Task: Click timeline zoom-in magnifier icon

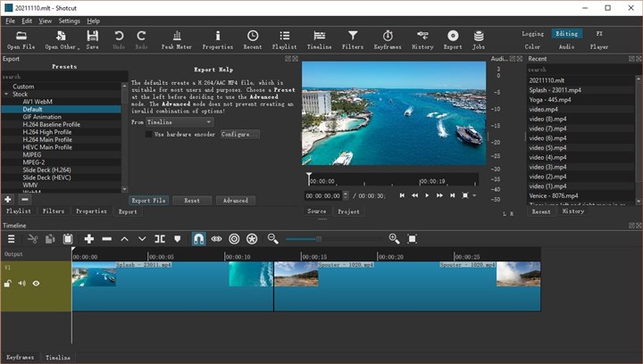Action: click(x=394, y=239)
